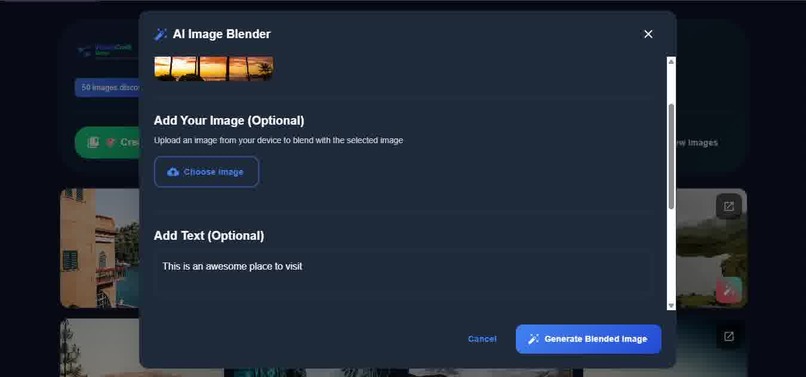Cancel the image blender dialog
806x377 pixels.
click(482, 339)
